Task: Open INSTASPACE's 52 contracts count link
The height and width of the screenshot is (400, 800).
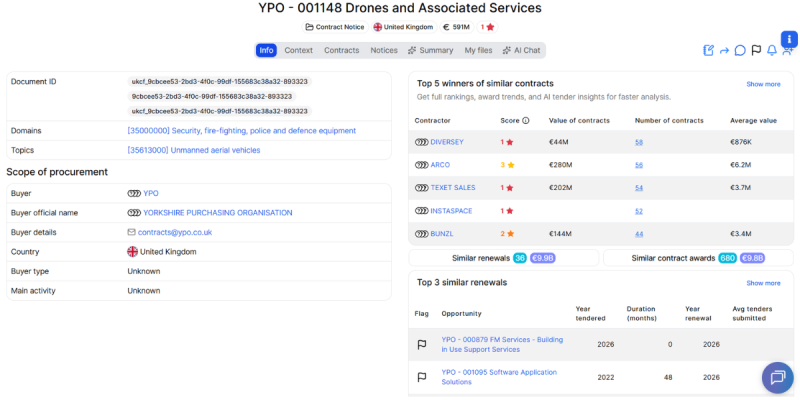Action: point(639,211)
